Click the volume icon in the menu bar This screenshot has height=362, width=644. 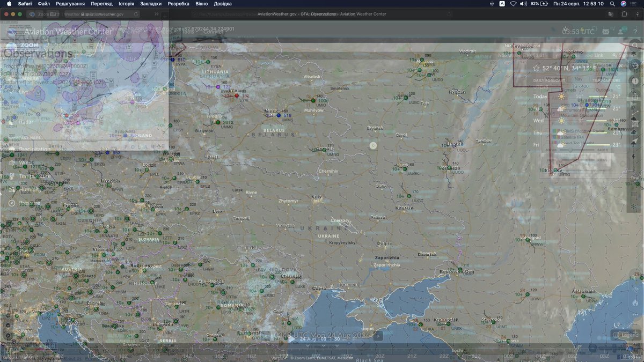[523, 3]
